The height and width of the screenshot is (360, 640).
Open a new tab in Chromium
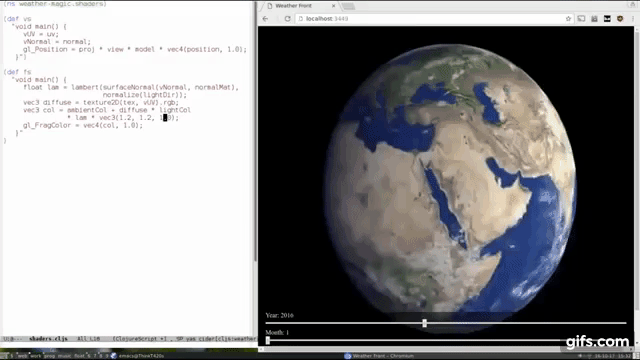348,6
